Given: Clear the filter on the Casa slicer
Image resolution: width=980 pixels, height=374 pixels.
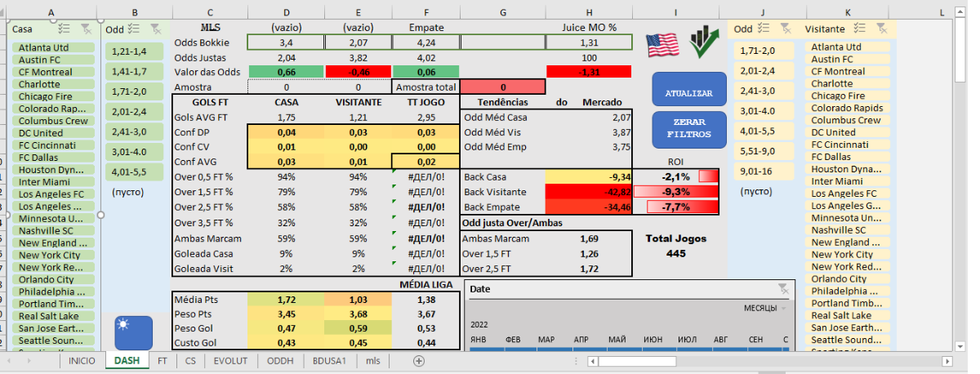Looking at the screenshot, I should point(87,29).
